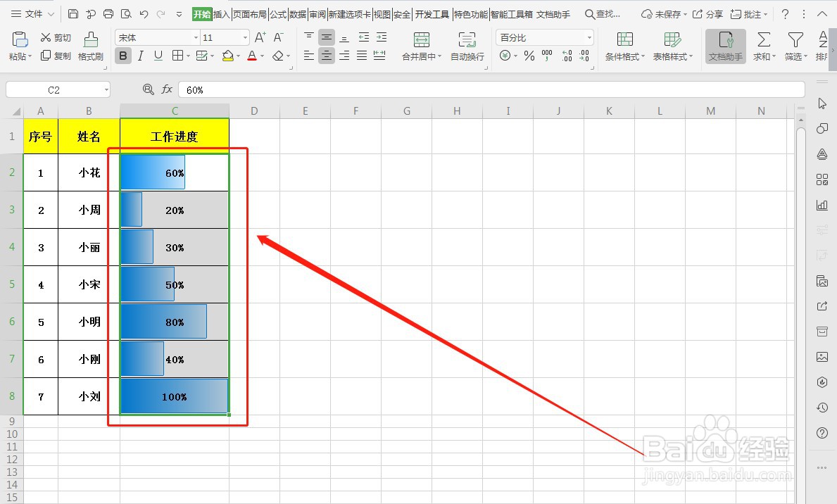Toggle Underline formatting
This screenshot has height=504, width=837.
click(158, 56)
